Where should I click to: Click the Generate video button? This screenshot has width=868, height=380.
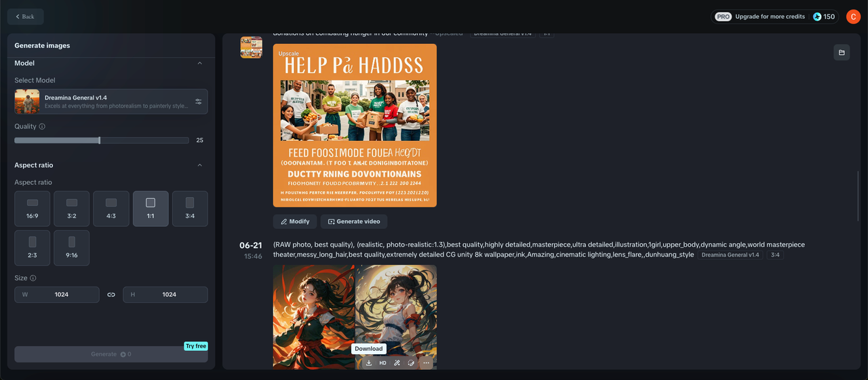(x=354, y=221)
